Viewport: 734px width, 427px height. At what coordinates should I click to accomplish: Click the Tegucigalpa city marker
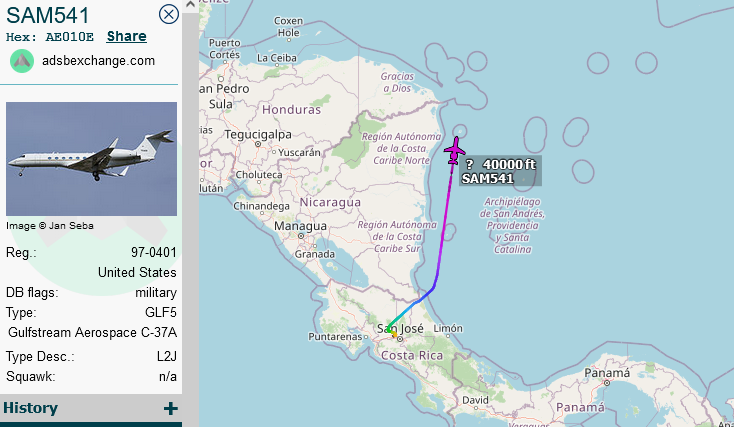[257, 144]
